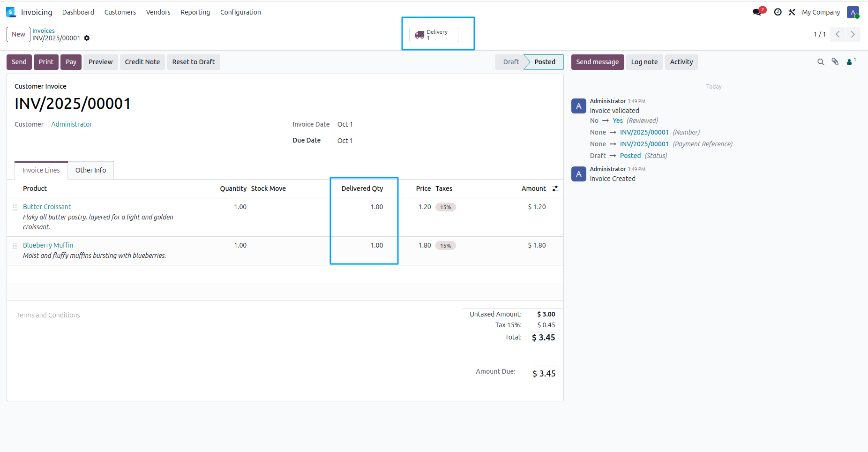Click the Product column header
Image resolution: width=868 pixels, height=452 pixels.
[x=35, y=188]
